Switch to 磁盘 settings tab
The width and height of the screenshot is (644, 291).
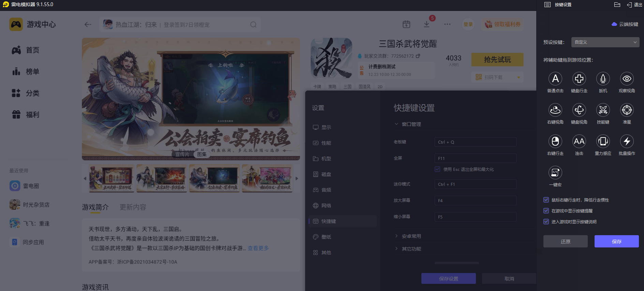[x=343, y=174]
